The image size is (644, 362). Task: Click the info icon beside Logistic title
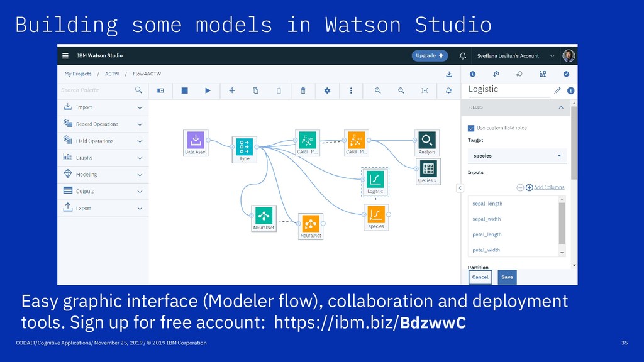(x=571, y=90)
